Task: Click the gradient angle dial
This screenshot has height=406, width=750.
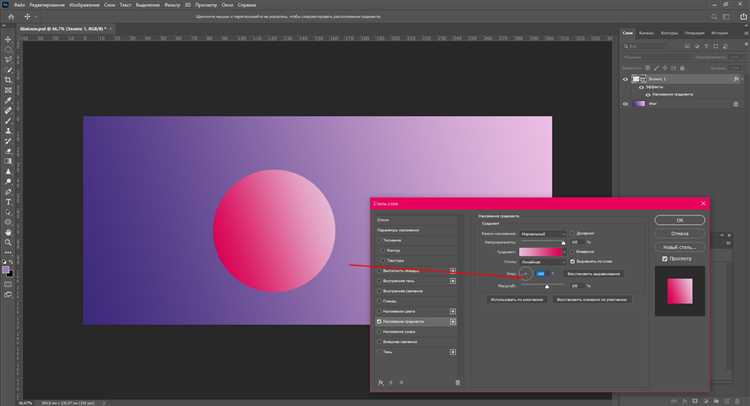Action: pos(525,273)
